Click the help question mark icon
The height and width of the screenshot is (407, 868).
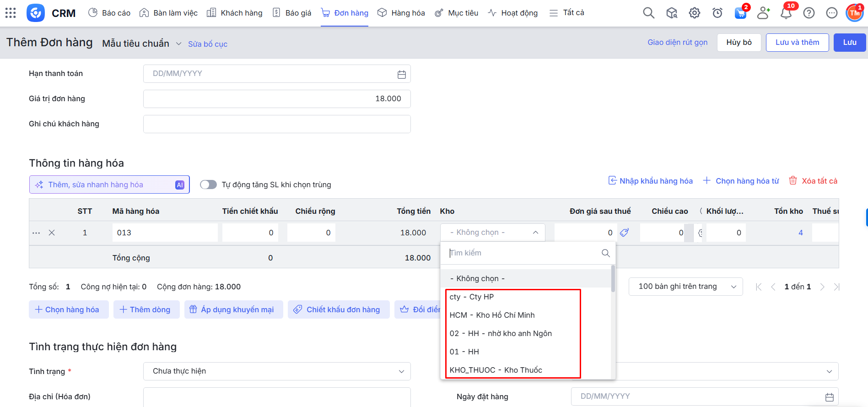809,13
